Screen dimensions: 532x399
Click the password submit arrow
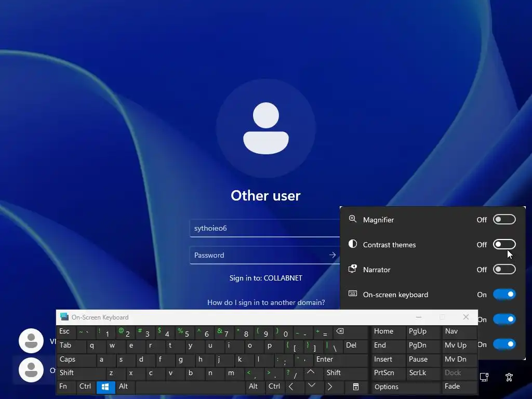[332, 255]
